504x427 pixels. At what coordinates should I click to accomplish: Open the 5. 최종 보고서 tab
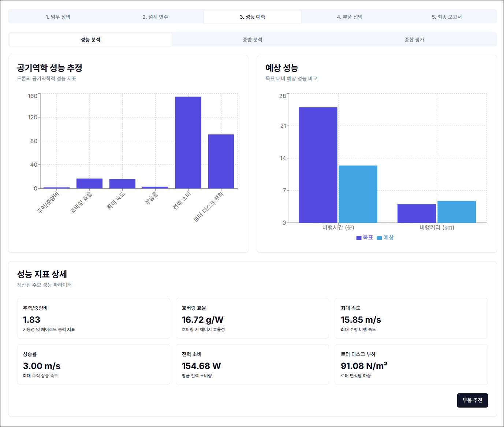[x=447, y=17]
